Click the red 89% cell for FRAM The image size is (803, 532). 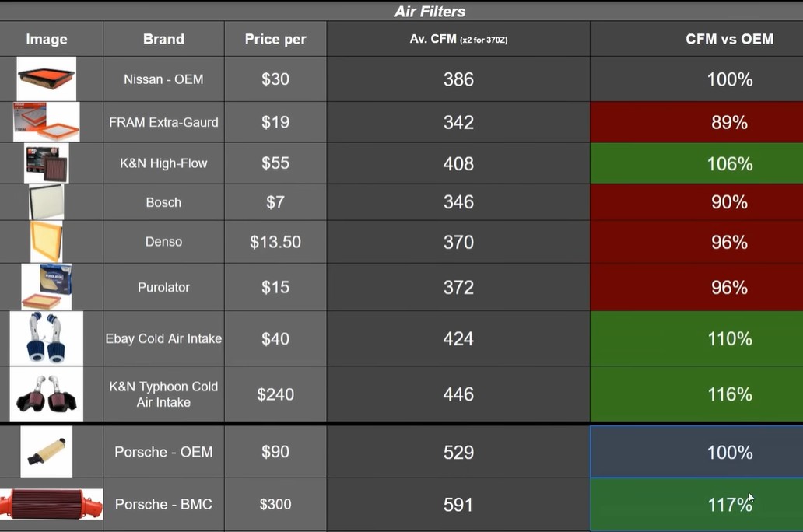coord(696,122)
